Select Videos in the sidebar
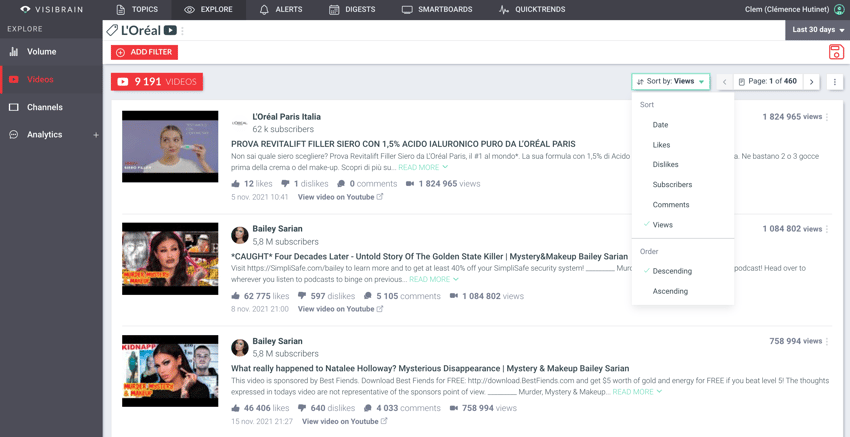 51,80
